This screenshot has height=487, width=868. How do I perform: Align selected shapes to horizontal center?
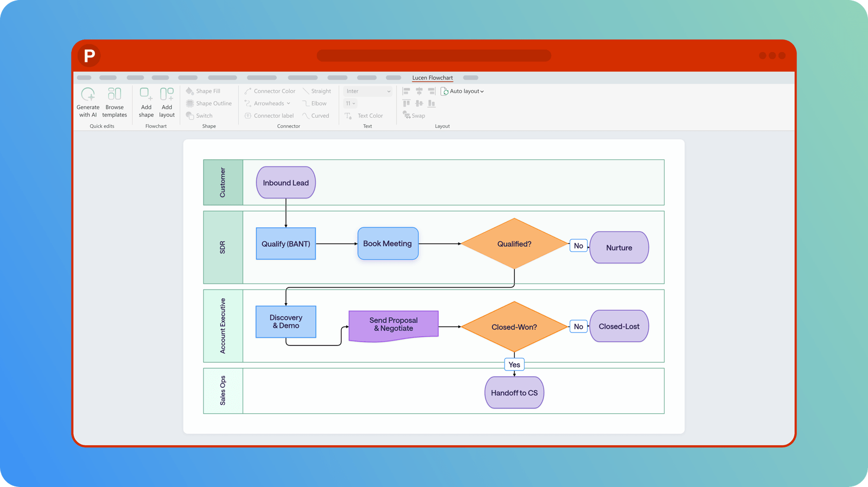(419, 91)
